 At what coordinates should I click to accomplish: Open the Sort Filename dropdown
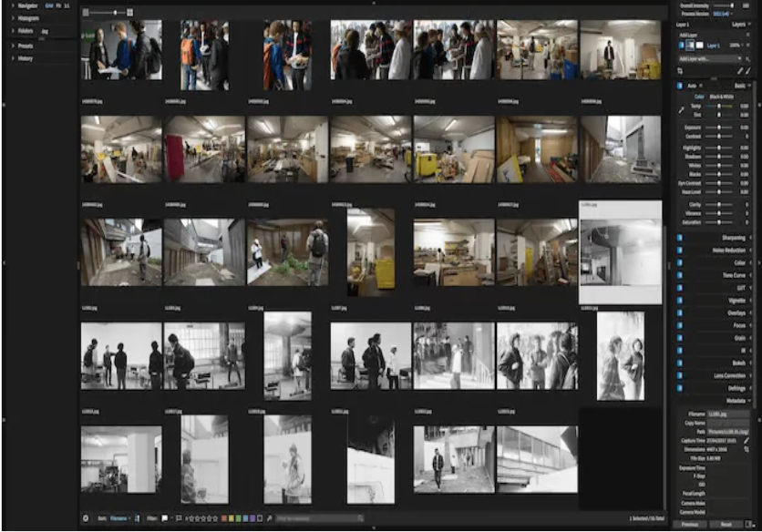[x=120, y=518]
